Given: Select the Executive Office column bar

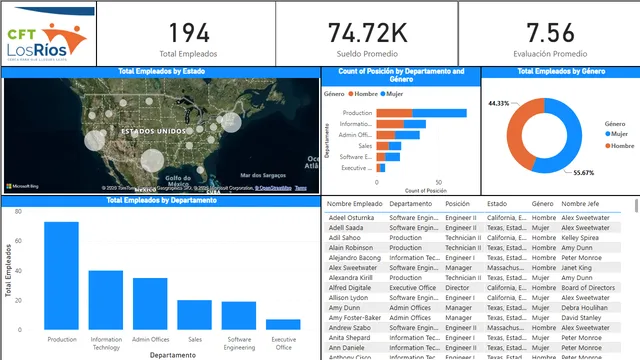Looking at the screenshot, I should tap(283, 324).
